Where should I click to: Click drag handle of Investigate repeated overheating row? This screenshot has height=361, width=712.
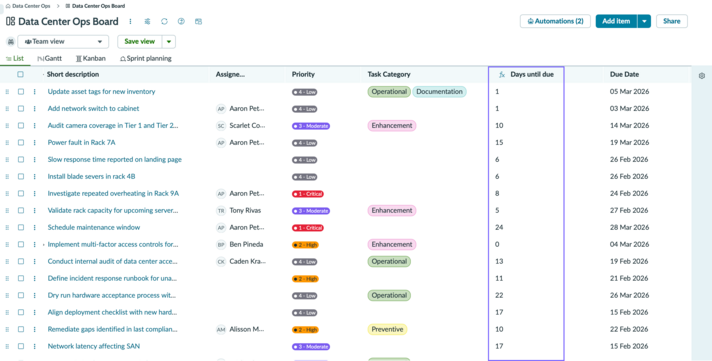pos(7,194)
